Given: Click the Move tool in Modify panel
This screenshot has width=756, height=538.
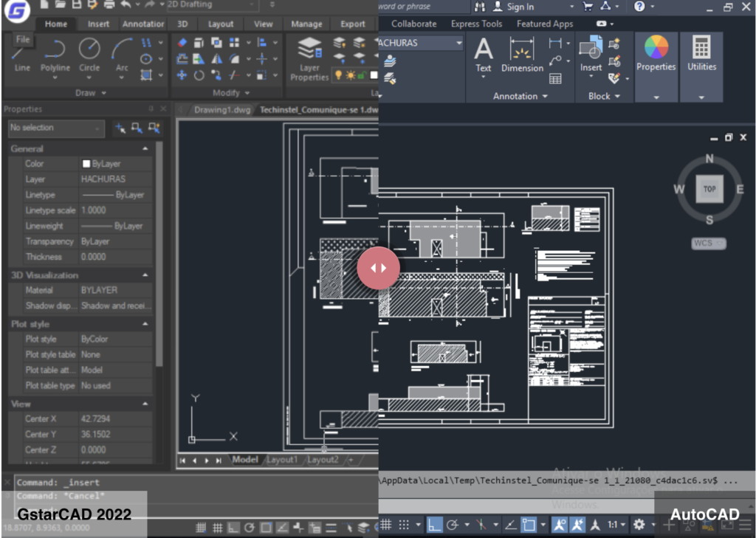Looking at the screenshot, I should point(182,75).
